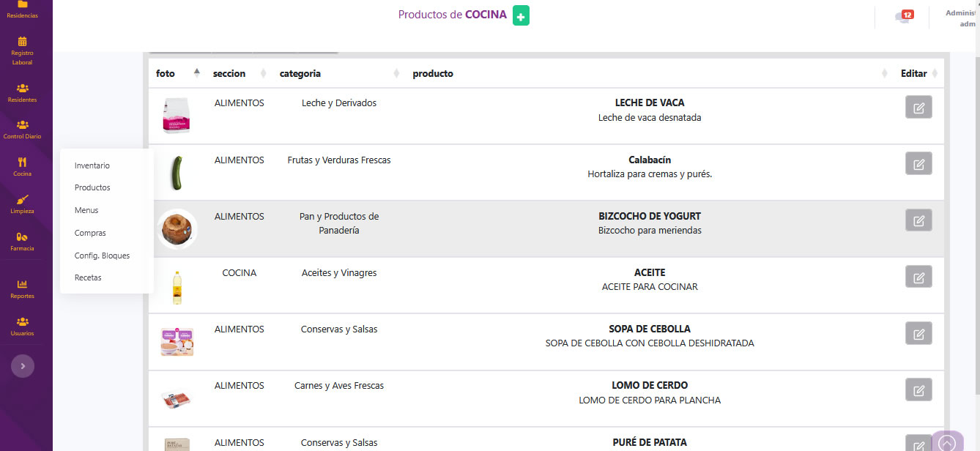Edit the LECHE DE VACA product
The width and height of the screenshot is (980, 451).
918,107
